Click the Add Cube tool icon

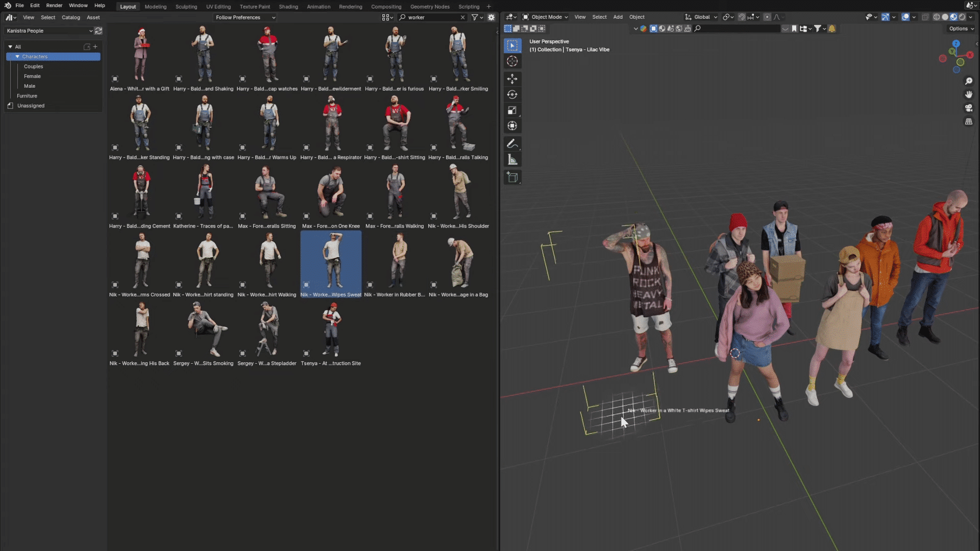click(512, 178)
